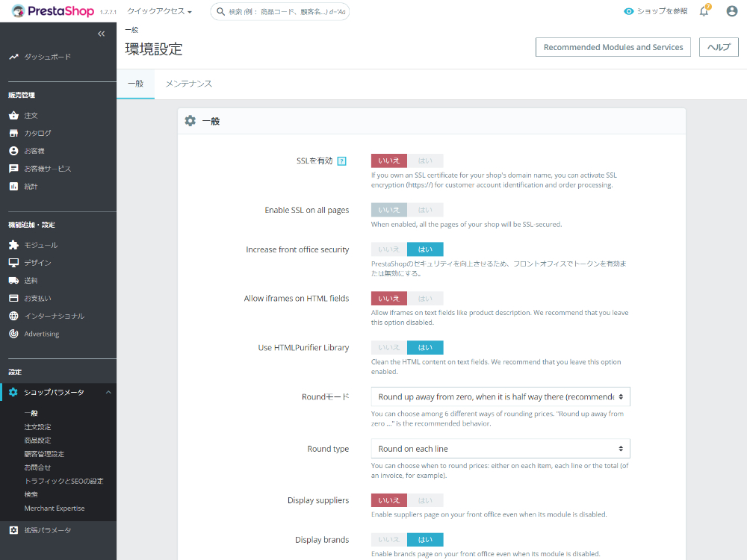Viewport: 747px width, 560px height.
Task: Set SSLを有効 to はい
Action: 426,161
